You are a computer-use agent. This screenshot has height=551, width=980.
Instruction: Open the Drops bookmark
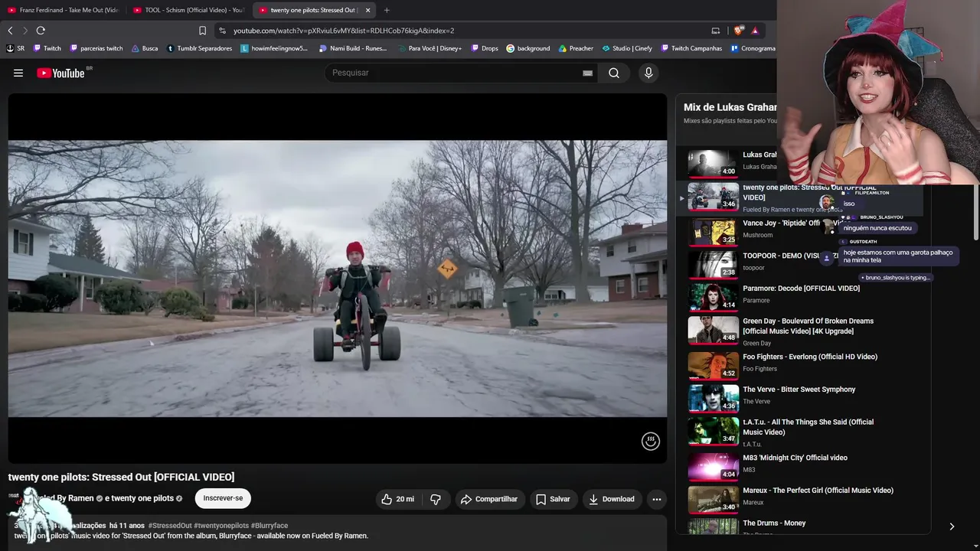click(x=485, y=48)
